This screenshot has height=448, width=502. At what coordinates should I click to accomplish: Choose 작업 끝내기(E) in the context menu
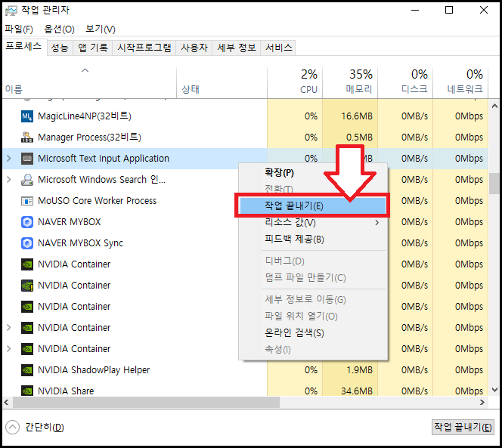[x=312, y=205]
